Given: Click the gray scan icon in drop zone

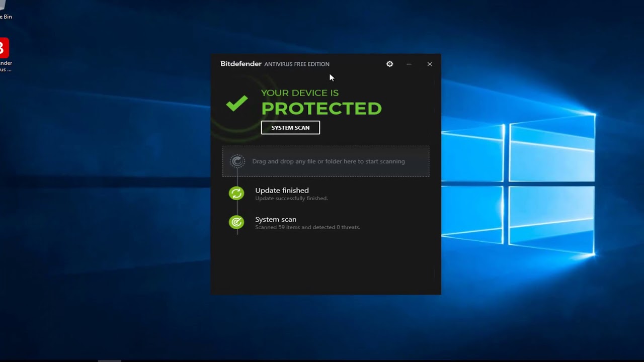Looking at the screenshot, I should coord(237,161).
